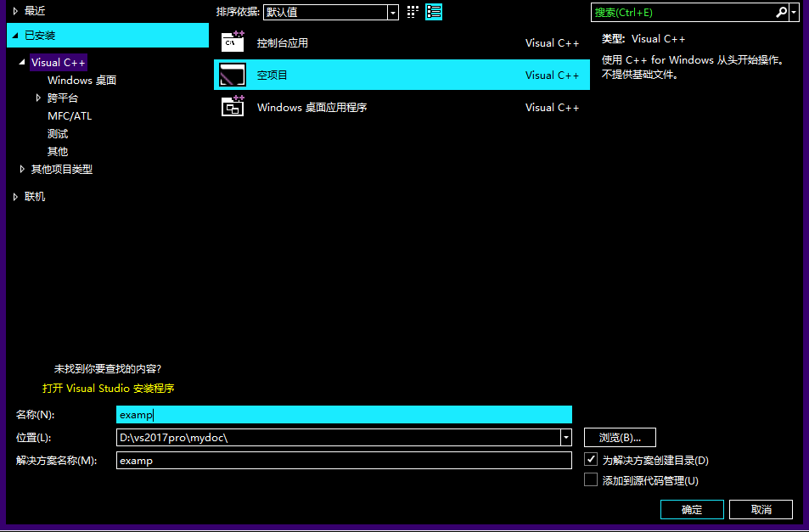
Task: Select Windows 桌面应用程序 template
Action: click(402, 107)
